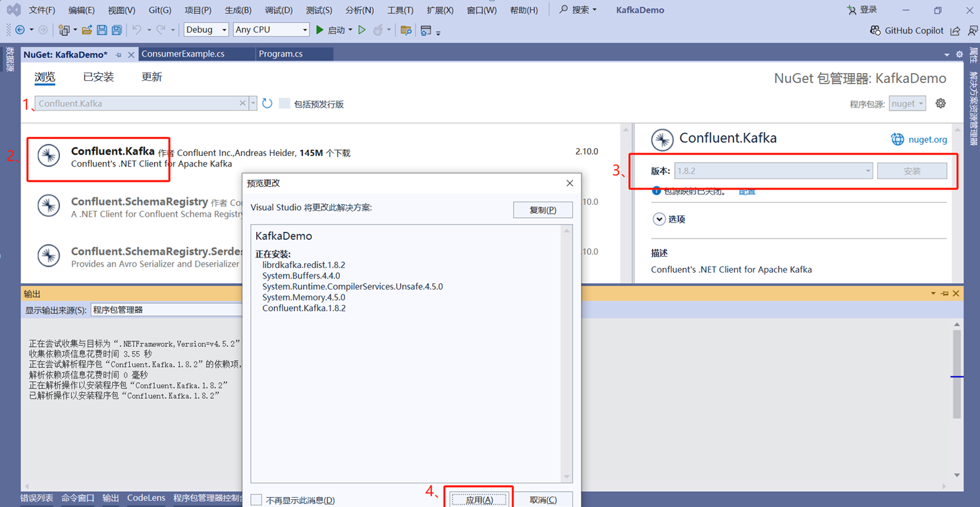Screen dimensions: 980x507
Task: Click the 复制(P) copy button
Action: pos(543,210)
